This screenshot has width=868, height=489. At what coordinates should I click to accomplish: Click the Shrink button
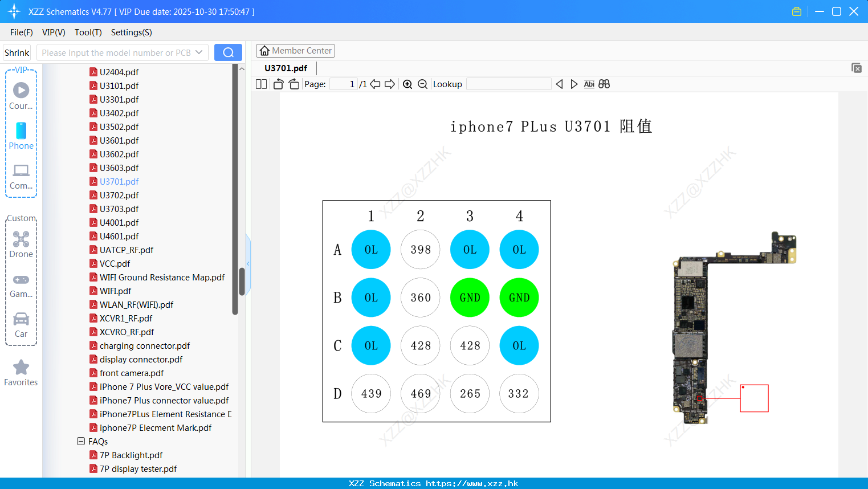17,52
